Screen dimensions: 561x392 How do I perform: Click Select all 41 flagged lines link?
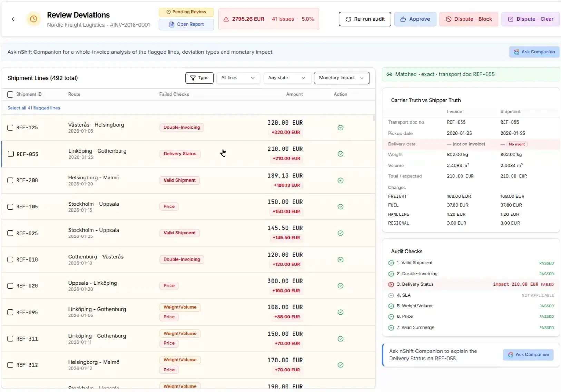34,108
